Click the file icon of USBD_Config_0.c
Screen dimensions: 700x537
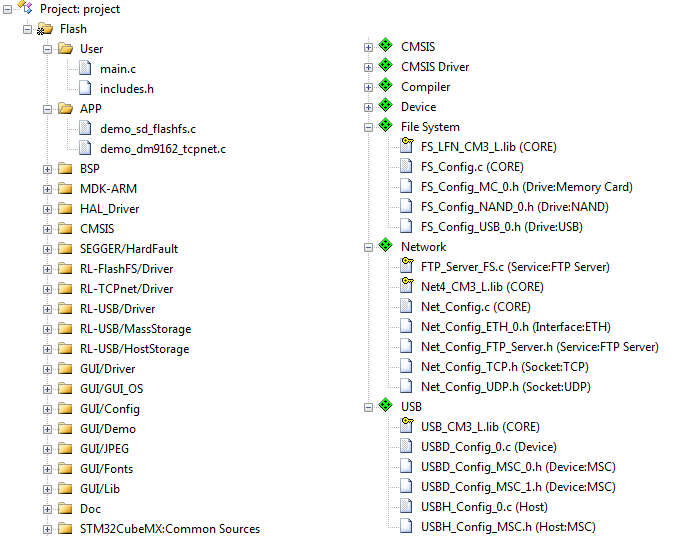point(406,446)
